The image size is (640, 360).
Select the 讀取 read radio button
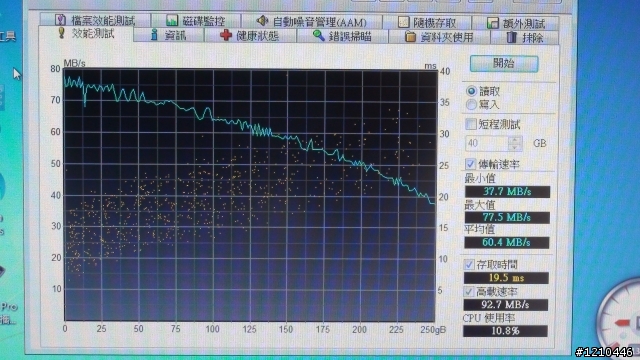tap(471, 91)
